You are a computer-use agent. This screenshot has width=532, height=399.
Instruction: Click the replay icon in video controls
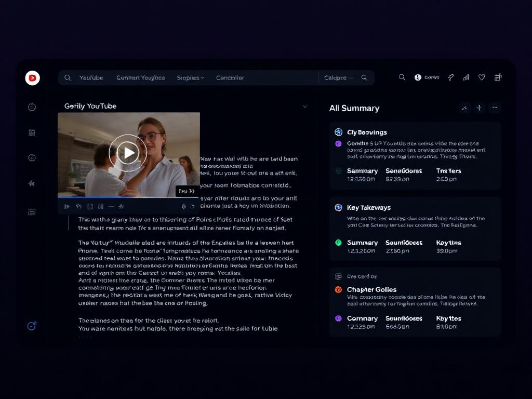click(79, 206)
